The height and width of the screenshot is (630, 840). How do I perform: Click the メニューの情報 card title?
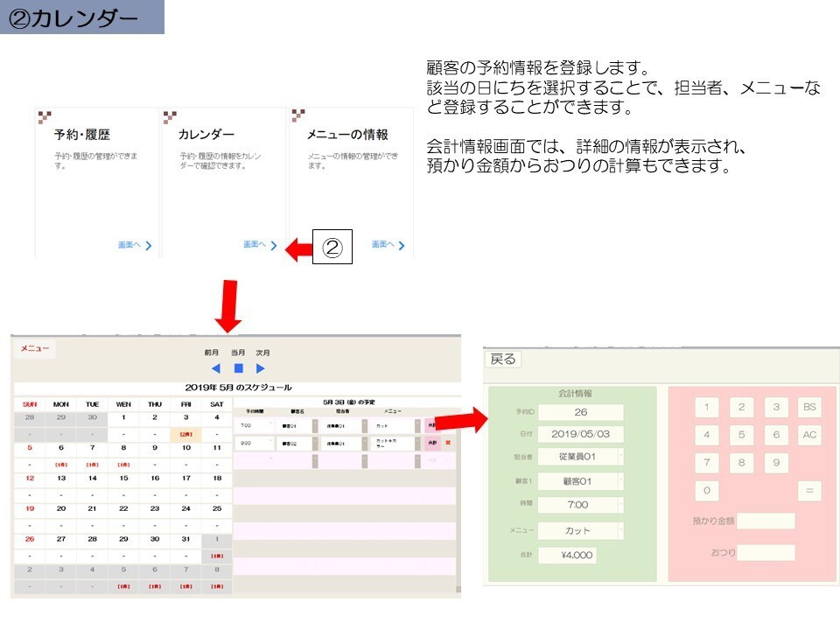(x=347, y=135)
